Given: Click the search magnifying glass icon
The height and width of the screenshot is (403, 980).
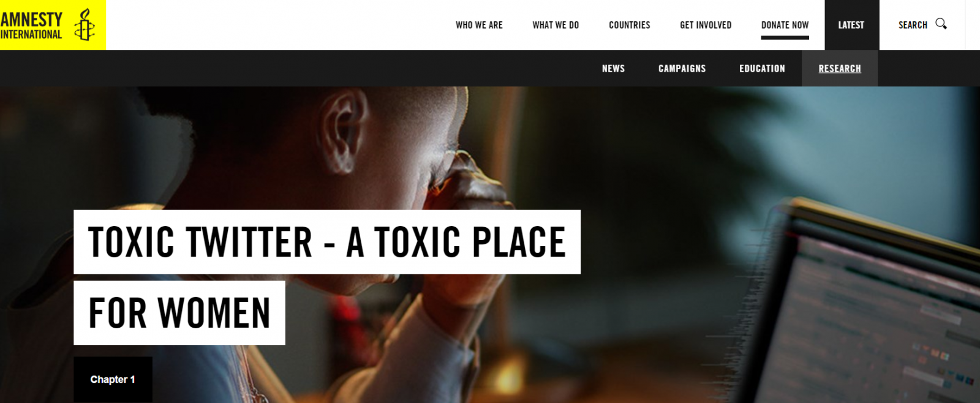Looking at the screenshot, I should [x=941, y=24].
